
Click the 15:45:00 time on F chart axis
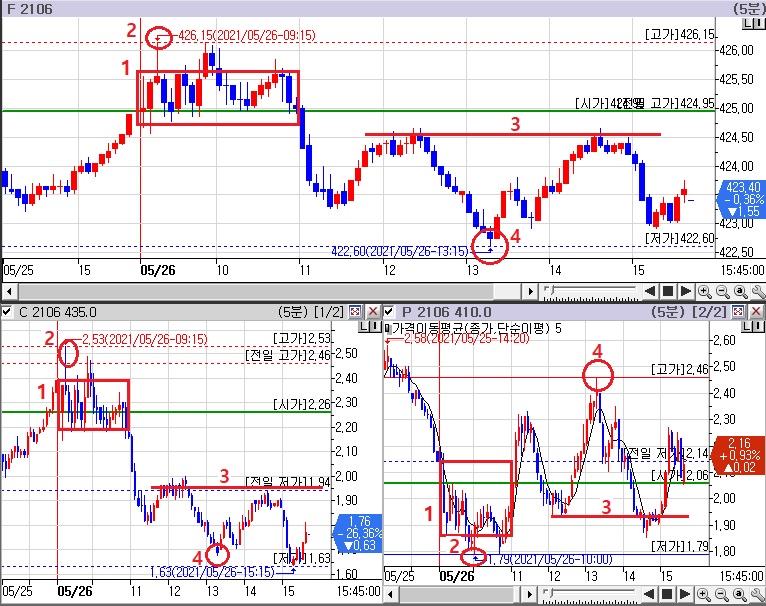(x=742, y=270)
